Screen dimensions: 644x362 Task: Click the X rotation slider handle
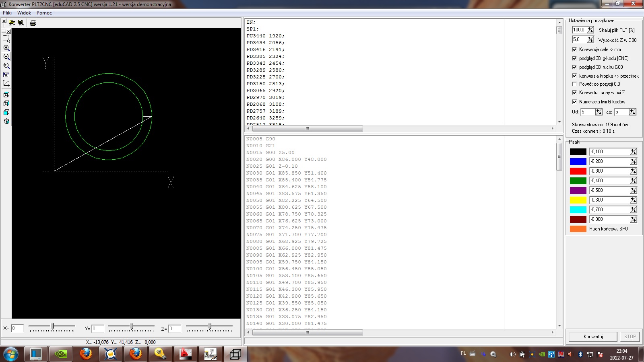tap(52, 326)
